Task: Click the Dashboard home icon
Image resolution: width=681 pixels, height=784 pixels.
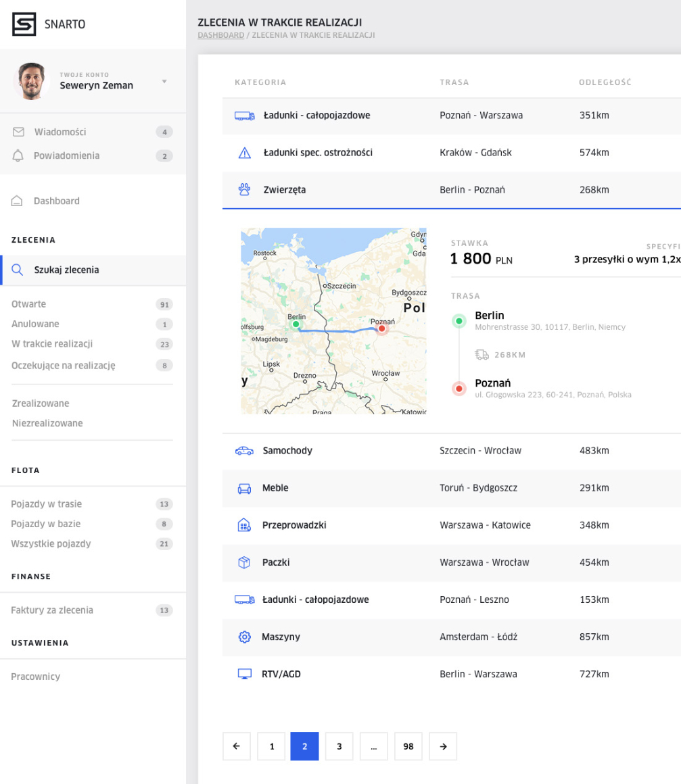Action: [x=18, y=201]
